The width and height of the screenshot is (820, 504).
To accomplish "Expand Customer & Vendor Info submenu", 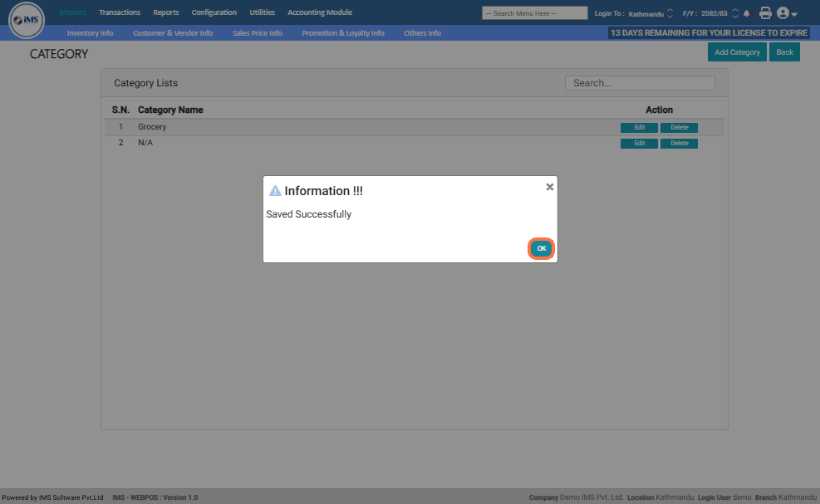I will [x=173, y=33].
